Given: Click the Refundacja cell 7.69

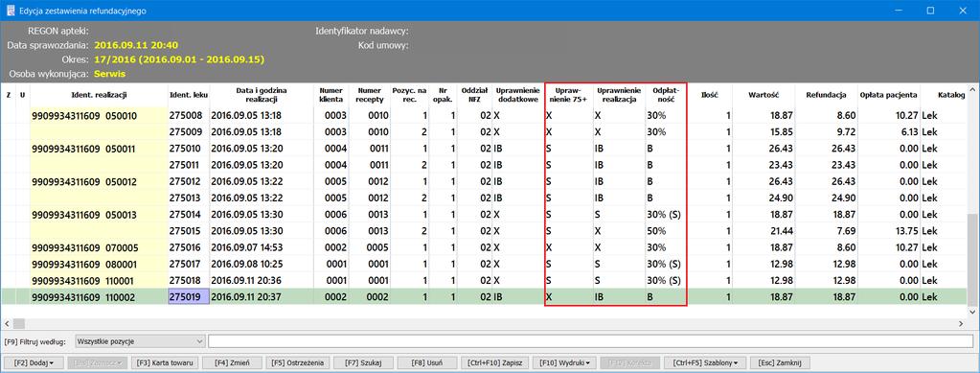Looking at the screenshot, I should pos(827,231).
